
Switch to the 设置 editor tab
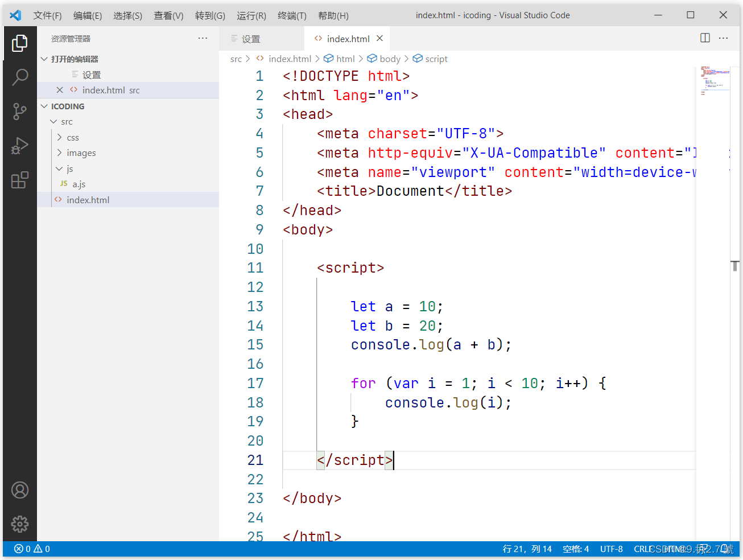262,39
